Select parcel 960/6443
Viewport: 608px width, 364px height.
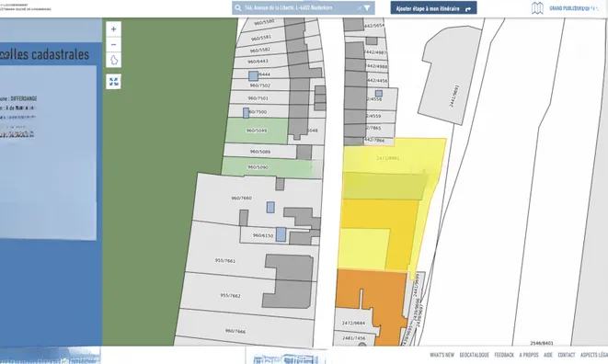click(x=258, y=62)
